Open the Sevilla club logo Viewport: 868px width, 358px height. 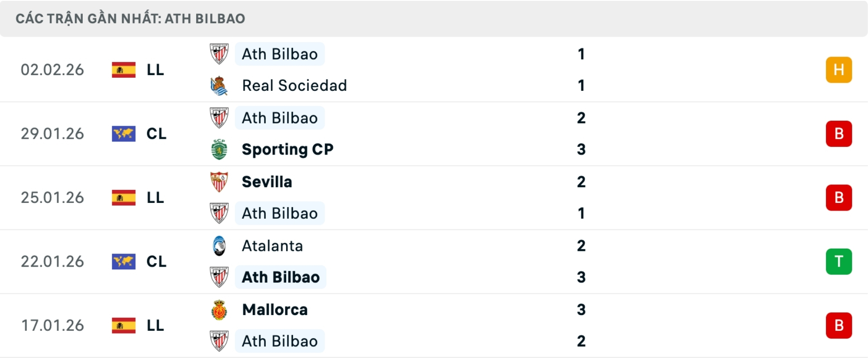pos(219,181)
